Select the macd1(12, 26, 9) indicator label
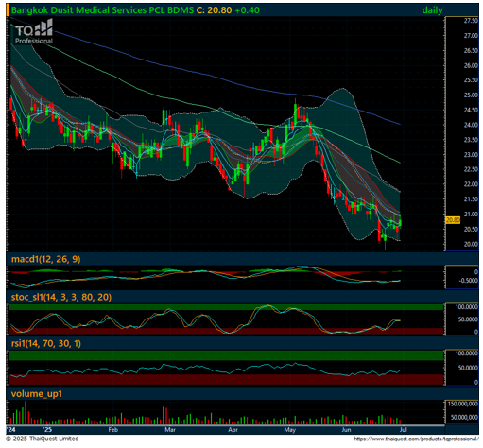The height and width of the screenshot is (448, 483). coord(46,259)
